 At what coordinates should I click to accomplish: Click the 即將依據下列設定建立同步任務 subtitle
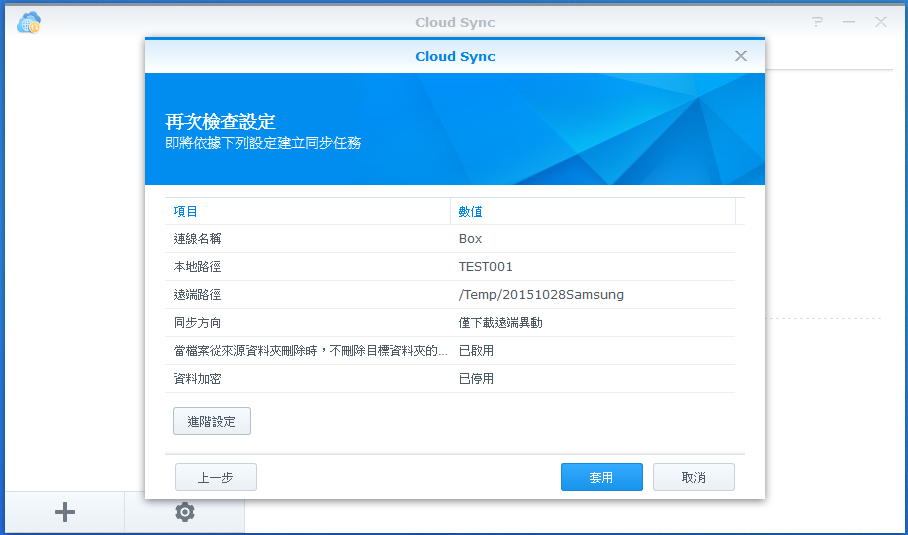tap(263, 143)
